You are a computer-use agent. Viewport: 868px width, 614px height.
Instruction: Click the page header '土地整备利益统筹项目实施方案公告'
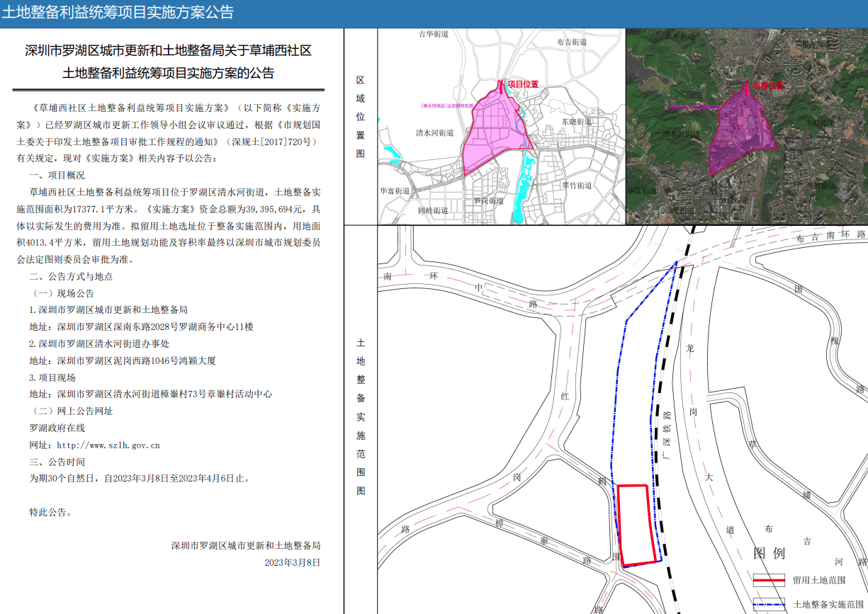(118, 12)
